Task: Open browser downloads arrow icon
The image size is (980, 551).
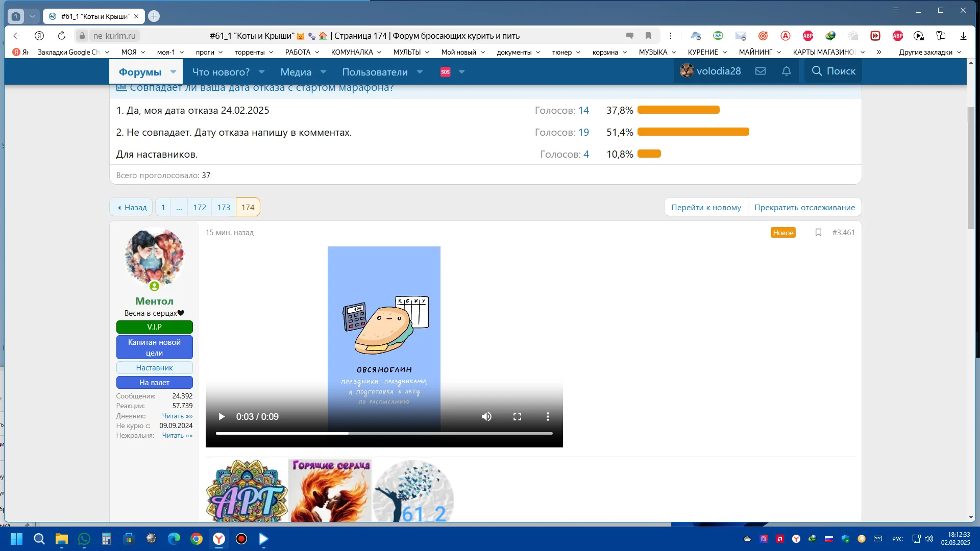Action: click(963, 36)
